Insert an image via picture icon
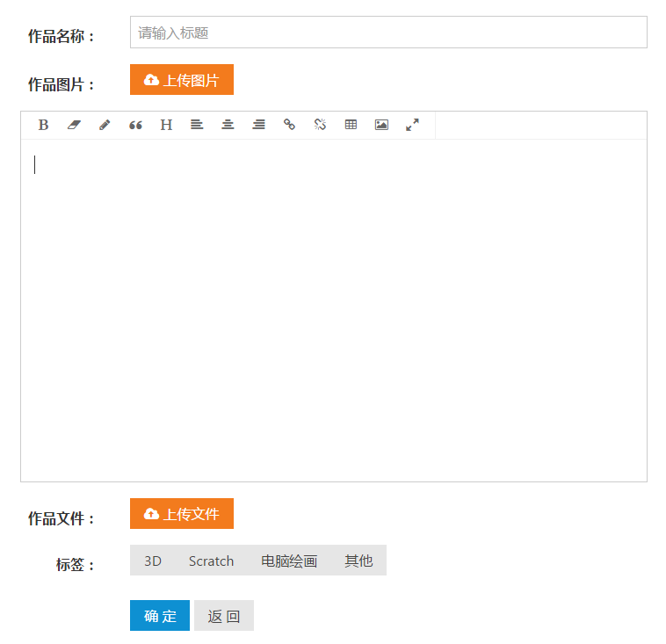The height and width of the screenshot is (644, 666). [381, 125]
